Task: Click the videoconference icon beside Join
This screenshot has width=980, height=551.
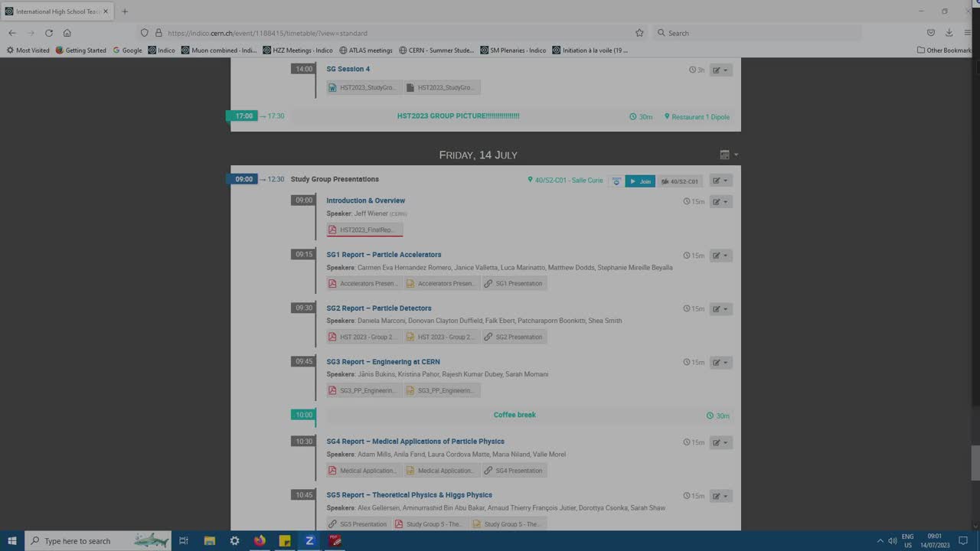Action: pos(616,181)
